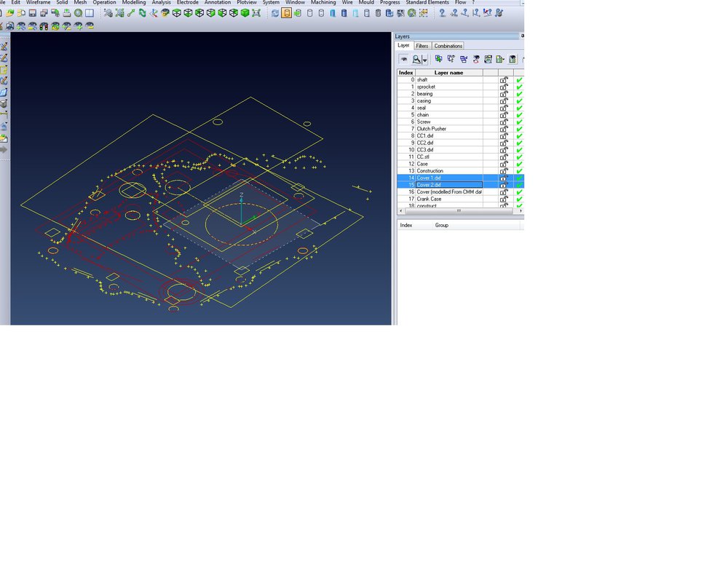Toggle the lock icon for sprocket layer
The image size is (728, 581).
tap(504, 87)
